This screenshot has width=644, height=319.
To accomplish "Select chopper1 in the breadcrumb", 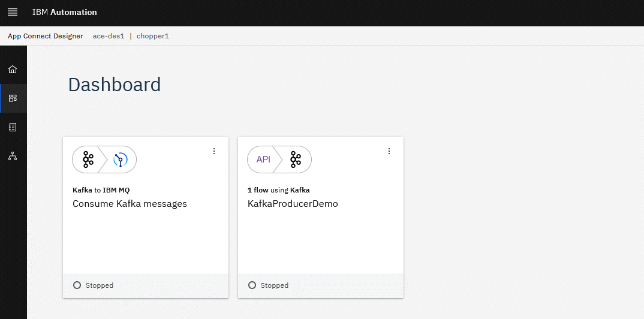I will [153, 36].
